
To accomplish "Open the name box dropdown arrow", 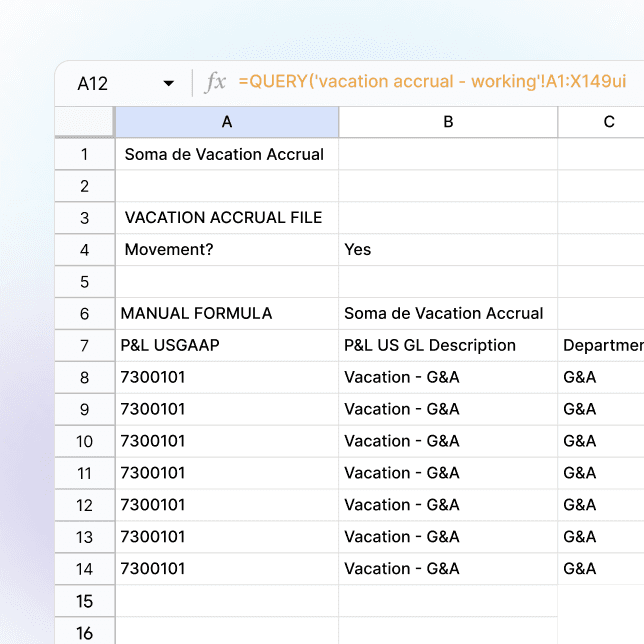I will [x=168, y=83].
